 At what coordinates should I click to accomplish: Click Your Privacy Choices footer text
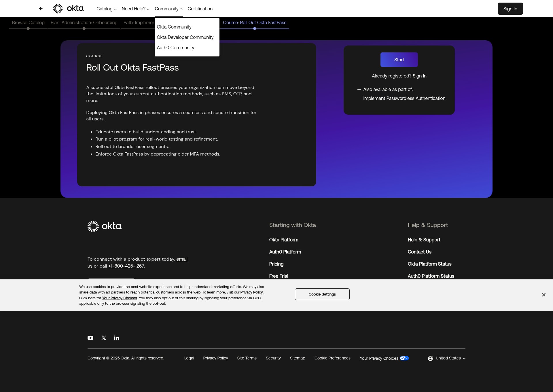pyautogui.click(x=379, y=359)
